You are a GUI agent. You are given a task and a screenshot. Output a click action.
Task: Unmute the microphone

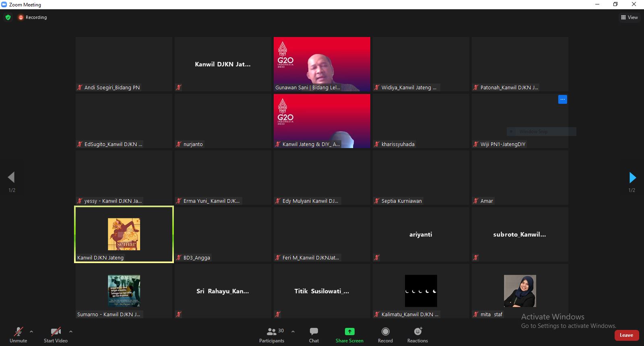pos(18,335)
